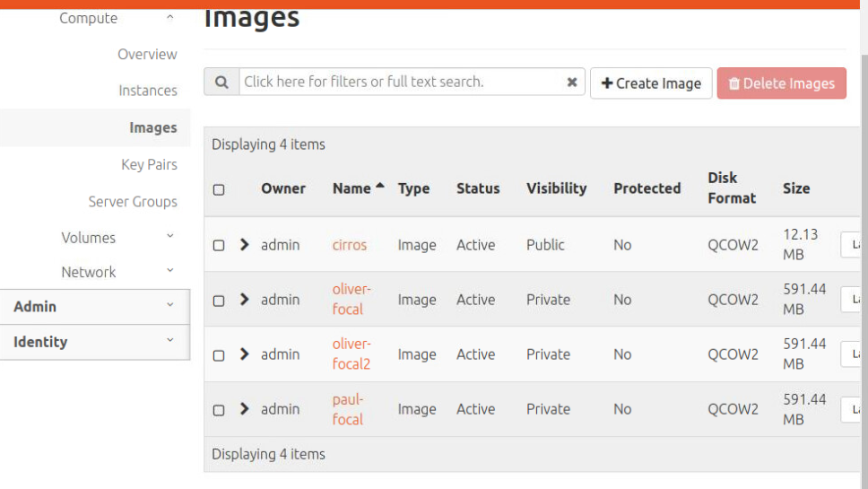Image resolution: width=868 pixels, height=489 pixels.
Task: Click in the filters text search field
Action: pyautogui.click(x=399, y=82)
